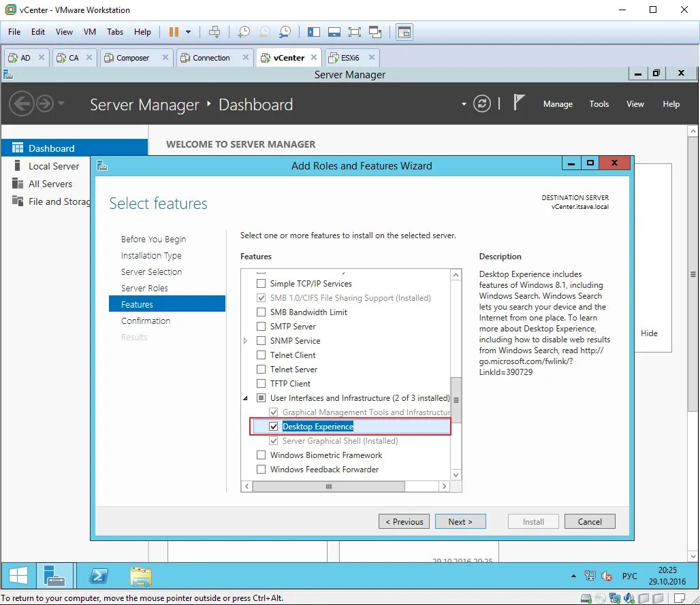Image resolution: width=700 pixels, height=605 pixels.
Task: Toggle the thumbnail bar
Action: point(334,32)
